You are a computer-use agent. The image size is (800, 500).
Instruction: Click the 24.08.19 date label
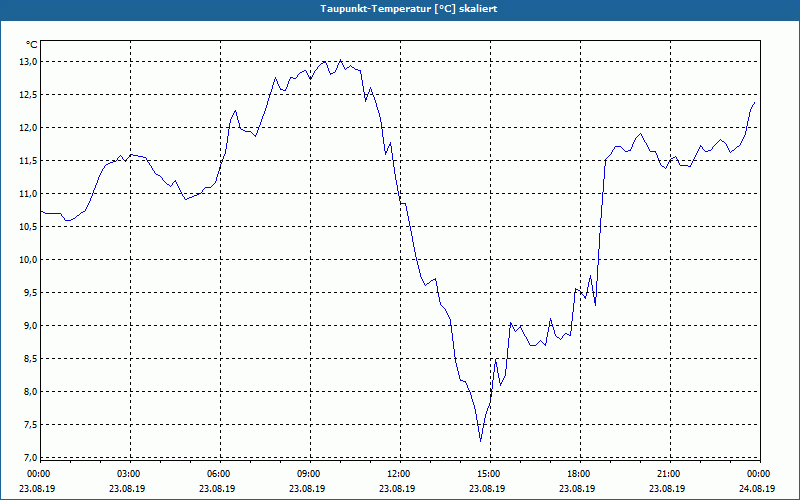(759, 488)
